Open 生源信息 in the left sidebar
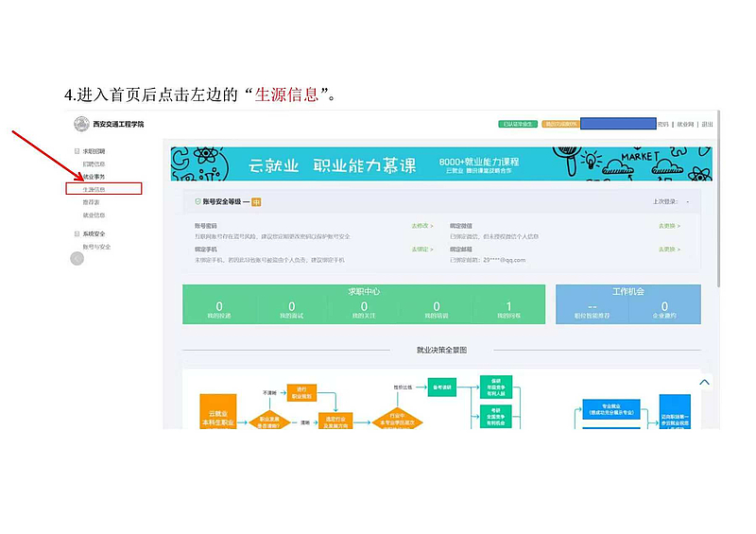 coord(94,189)
